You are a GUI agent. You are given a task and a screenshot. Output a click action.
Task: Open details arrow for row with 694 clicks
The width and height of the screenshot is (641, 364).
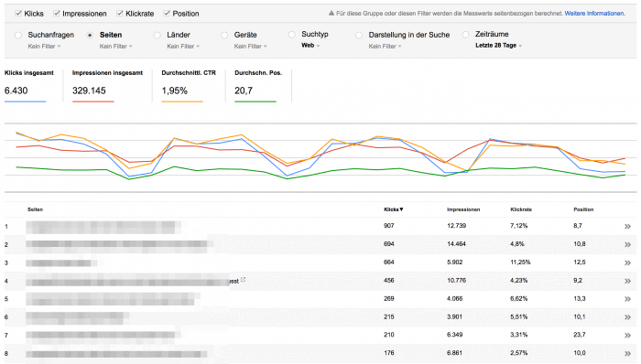pyautogui.click(x=627, y=245)
